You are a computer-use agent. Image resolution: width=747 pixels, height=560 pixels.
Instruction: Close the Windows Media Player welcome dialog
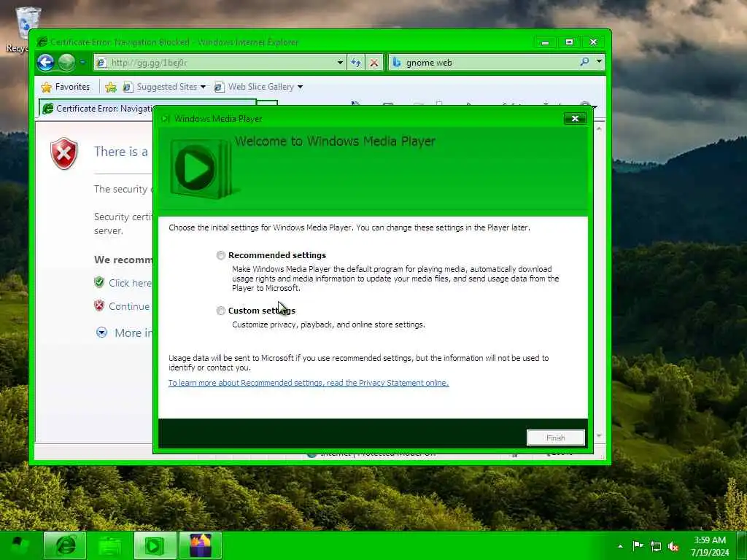tap(575, 119)
